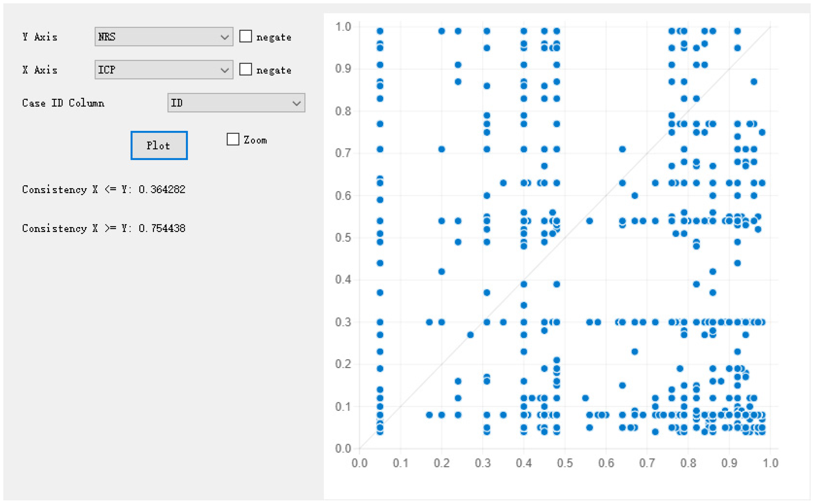Click the data point at ICP 0.64, NRS 0.71
This screenshot has height=504, width=814.
coord(622,149)
